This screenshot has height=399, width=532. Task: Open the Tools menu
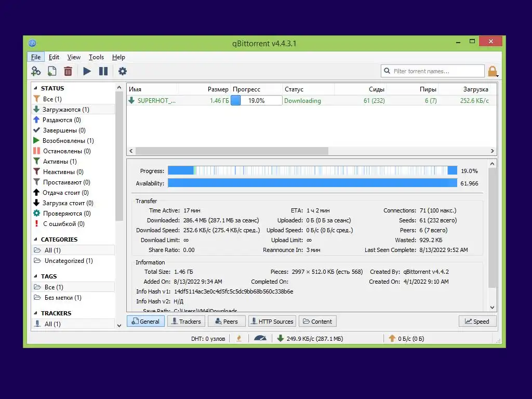tap(96, 57)
